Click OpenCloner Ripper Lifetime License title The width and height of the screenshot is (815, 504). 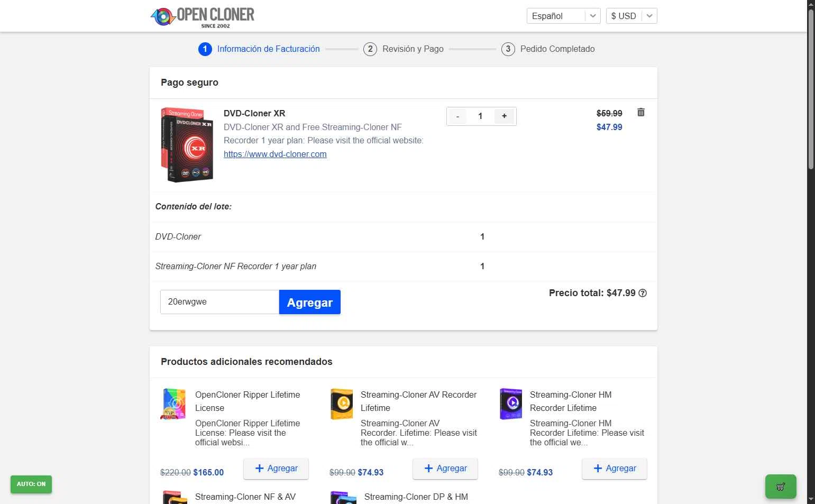point(248,401)
